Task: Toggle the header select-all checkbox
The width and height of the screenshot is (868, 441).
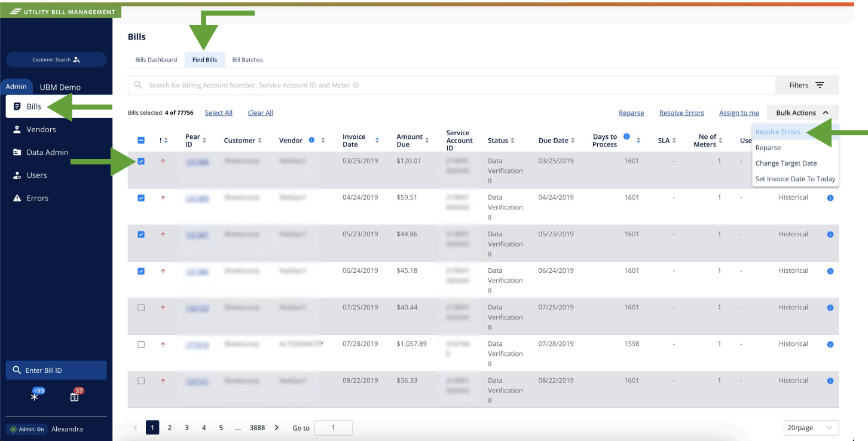Action: (x=141, y=141)
